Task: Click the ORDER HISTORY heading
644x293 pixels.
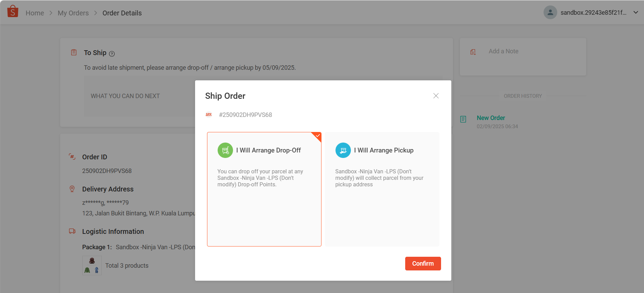Action: pos(523,96)
